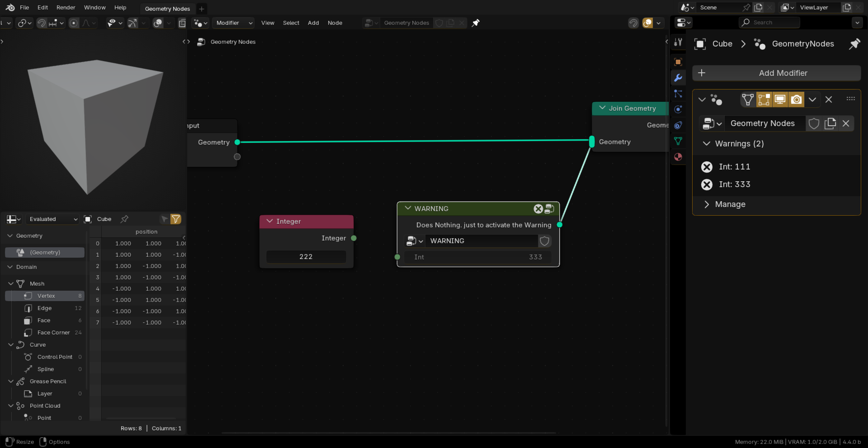This screenshot has height=448, width=868.
Task: Toggle modifier show in viewport monitor icon
Action: coord(780,99)
